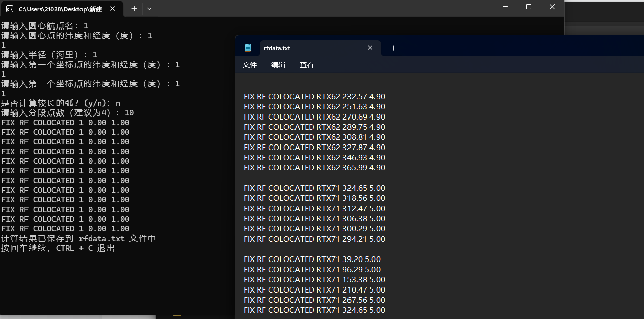Click the line 'RTX71 306.38 5.00' in Notepad
Viewport: 644px width, 319px height.
point(314,218)
